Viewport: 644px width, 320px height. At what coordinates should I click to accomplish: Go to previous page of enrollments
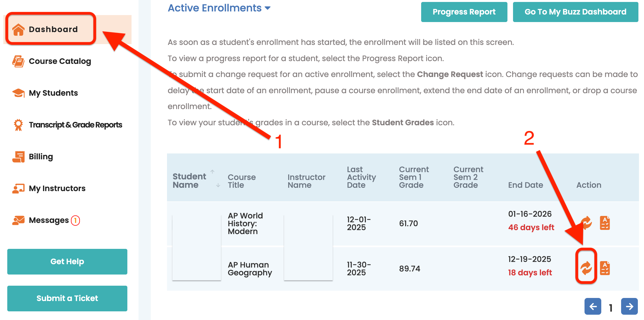pyautogui.click(x=593, y=307)
